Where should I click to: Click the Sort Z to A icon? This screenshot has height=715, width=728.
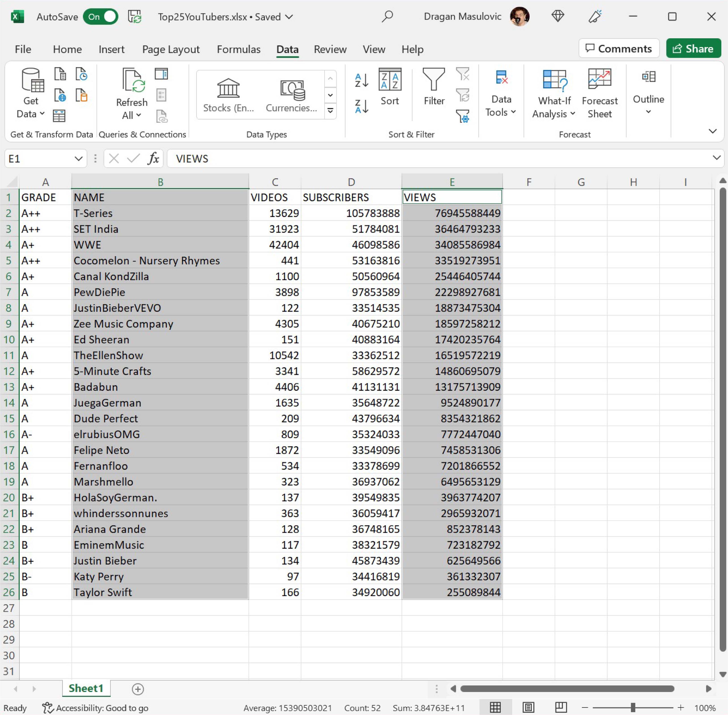[362, 106]
